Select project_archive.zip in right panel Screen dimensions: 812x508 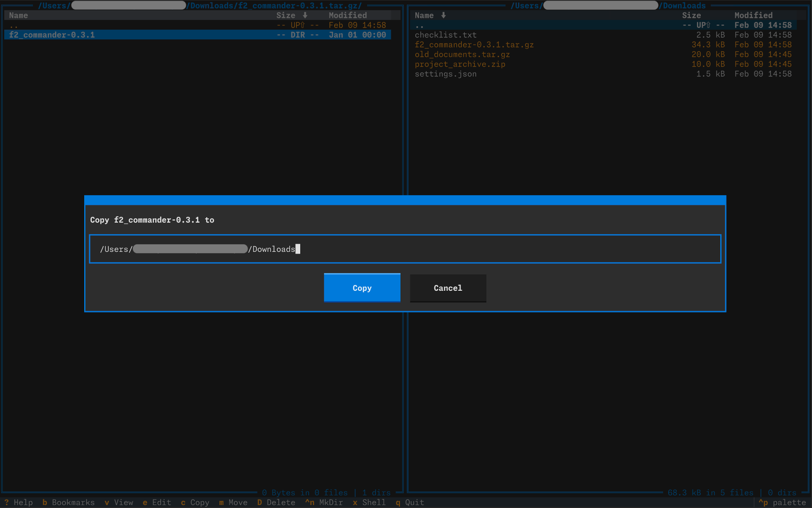click(x=603, y=64)
